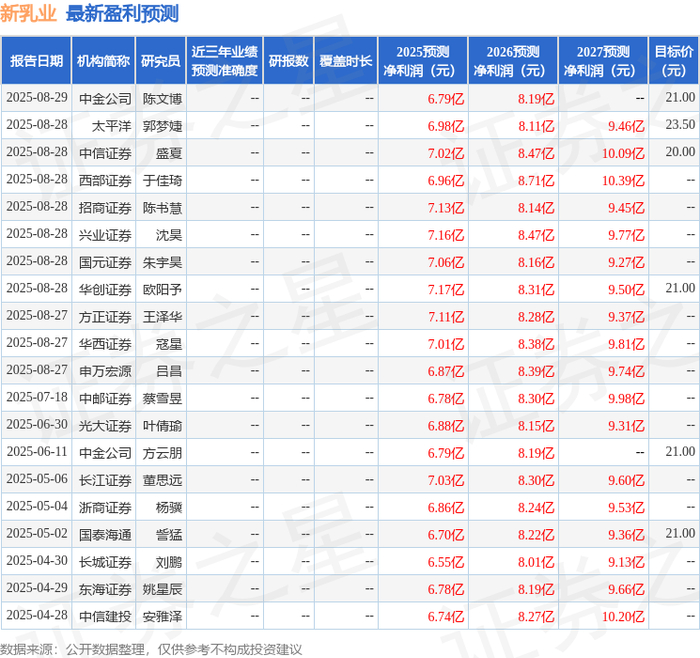Click analyst 陈书慧
Screen dimensions: 700x658
point(162,208)
